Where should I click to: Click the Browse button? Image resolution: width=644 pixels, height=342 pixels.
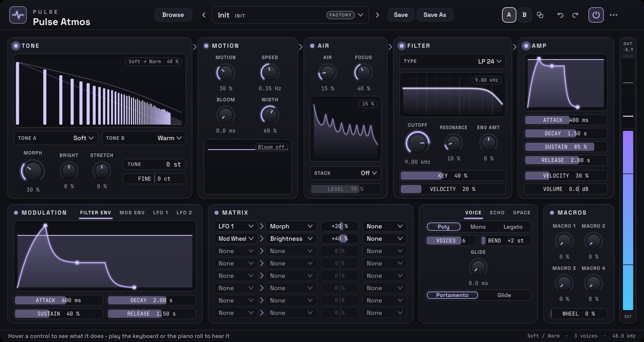173,15
